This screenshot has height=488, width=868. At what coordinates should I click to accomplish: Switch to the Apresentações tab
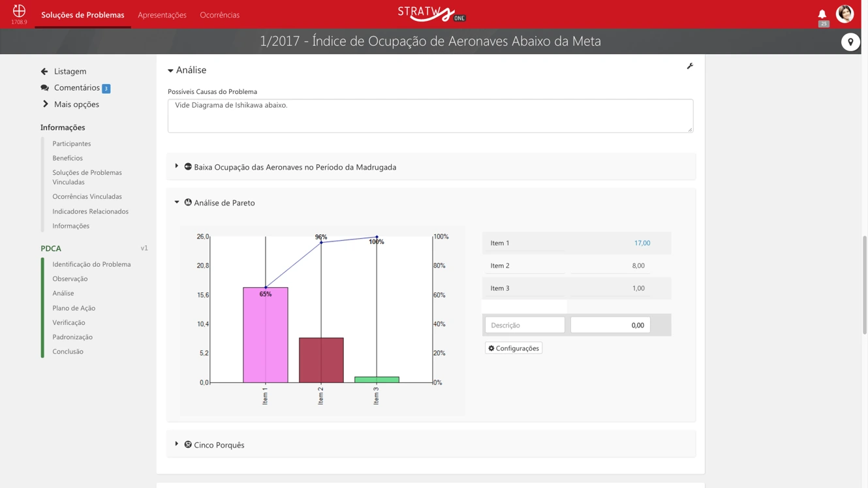coord(162,14)
